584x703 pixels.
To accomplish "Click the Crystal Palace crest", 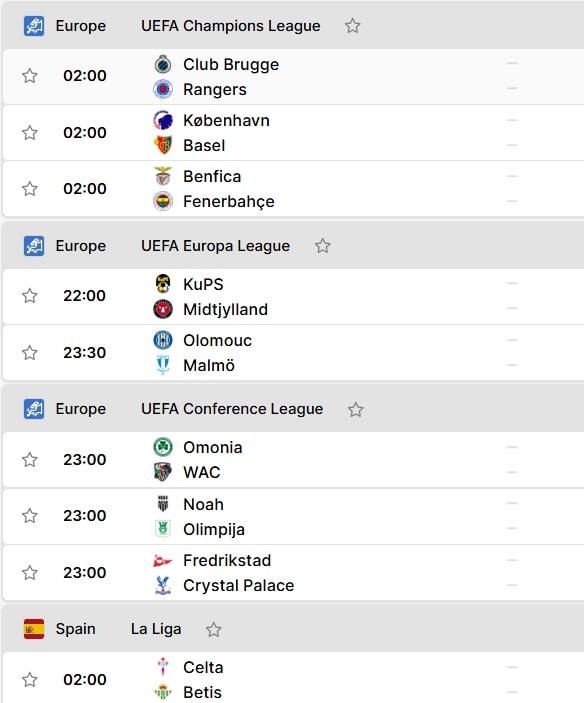I will pyautogui.click(x=163, y=585).
